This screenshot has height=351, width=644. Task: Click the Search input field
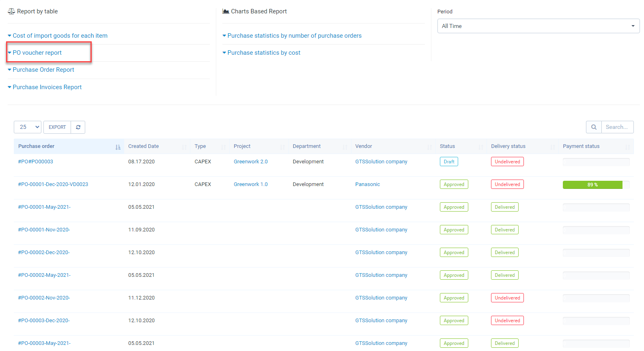pos(617,127)
